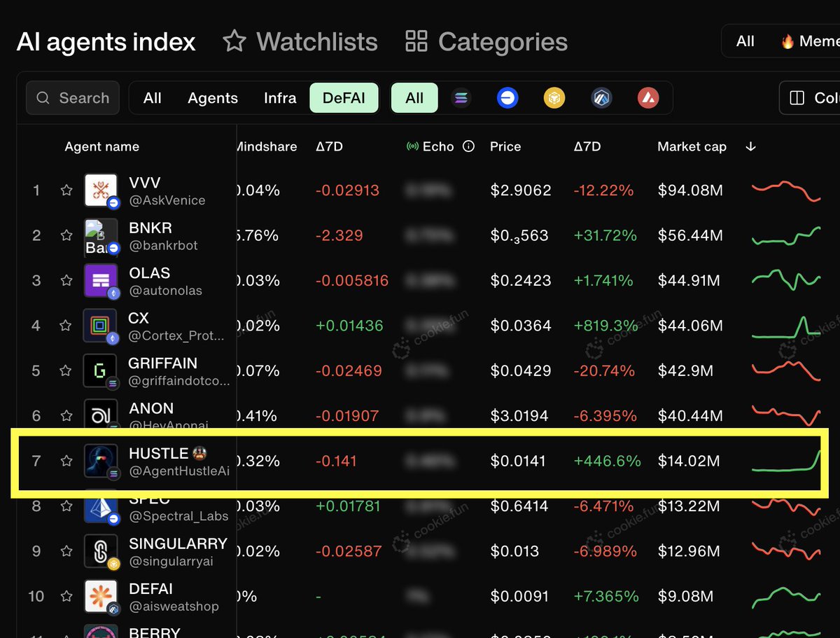Click the VVV price sparkline chart

coord(786,190)
